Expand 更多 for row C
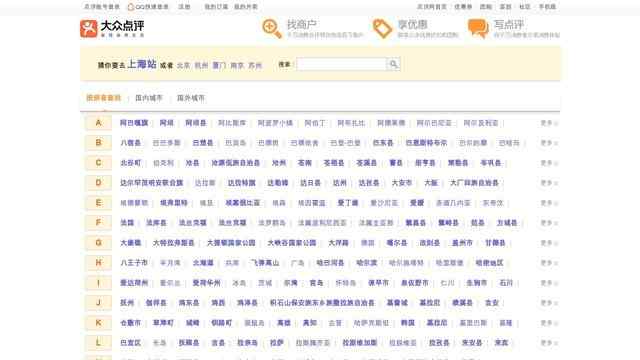This screenshot has width=640, height=360. click(x=549, y=163)
